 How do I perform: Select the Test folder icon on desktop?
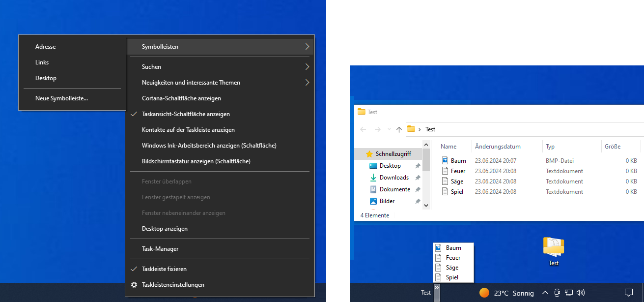pyautogui.click(x=554, y=251)
